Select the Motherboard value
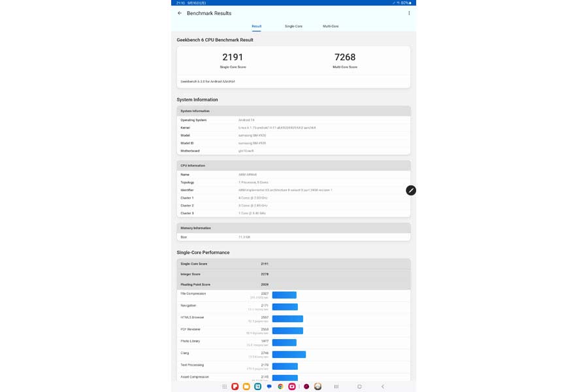 click(x=246, y=151)
